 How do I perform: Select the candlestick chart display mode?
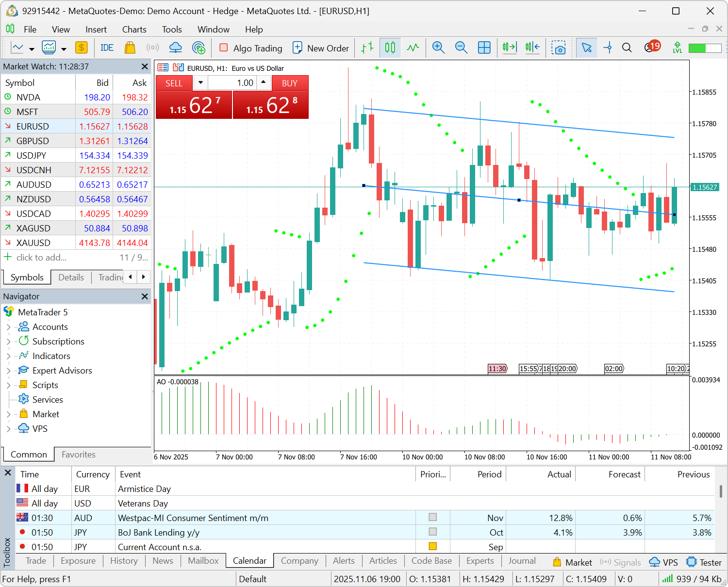(390, 48)
